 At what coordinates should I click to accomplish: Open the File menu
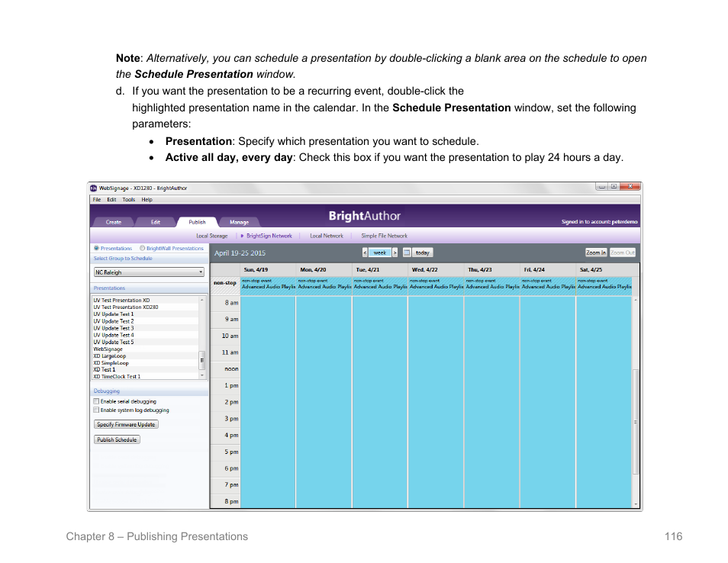click(97, 200)
